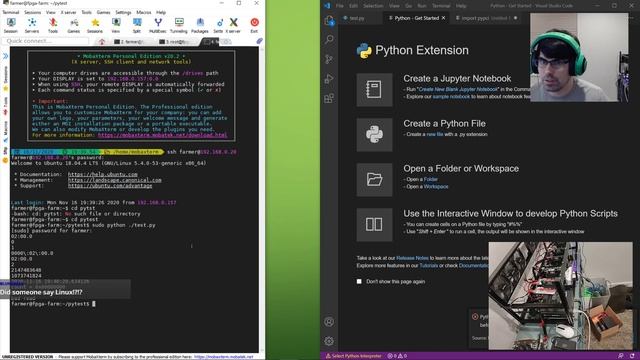Open the Terminal menu in VS Code
The width and height of the screenshot is (640, 360).
(x=441, y=6)
